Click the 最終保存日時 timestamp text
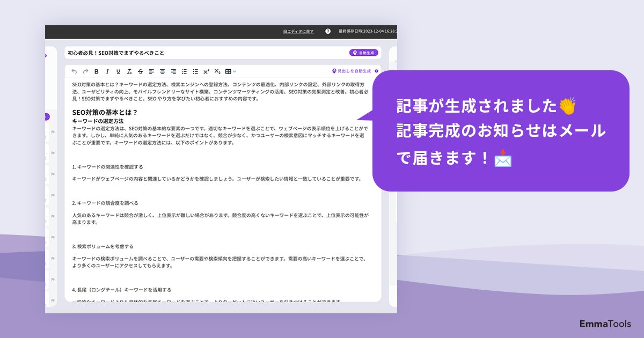This screenshot has width=644, height=338. 368,31
